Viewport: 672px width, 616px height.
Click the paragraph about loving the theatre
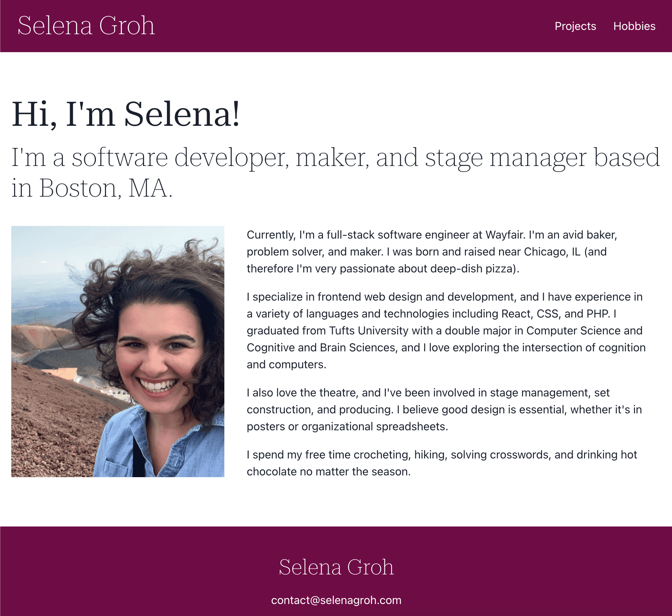point(444,409)
